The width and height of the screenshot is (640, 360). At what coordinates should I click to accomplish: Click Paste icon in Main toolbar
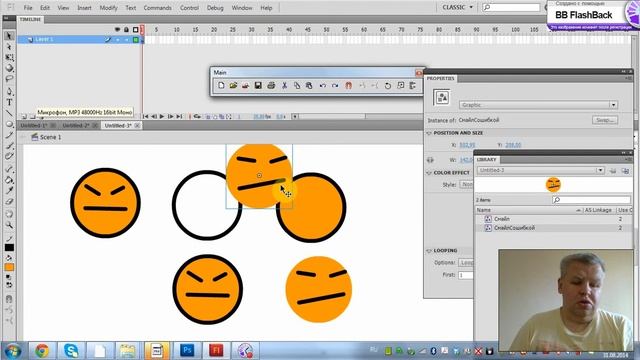pyautogui.click(x=309, y=85)
